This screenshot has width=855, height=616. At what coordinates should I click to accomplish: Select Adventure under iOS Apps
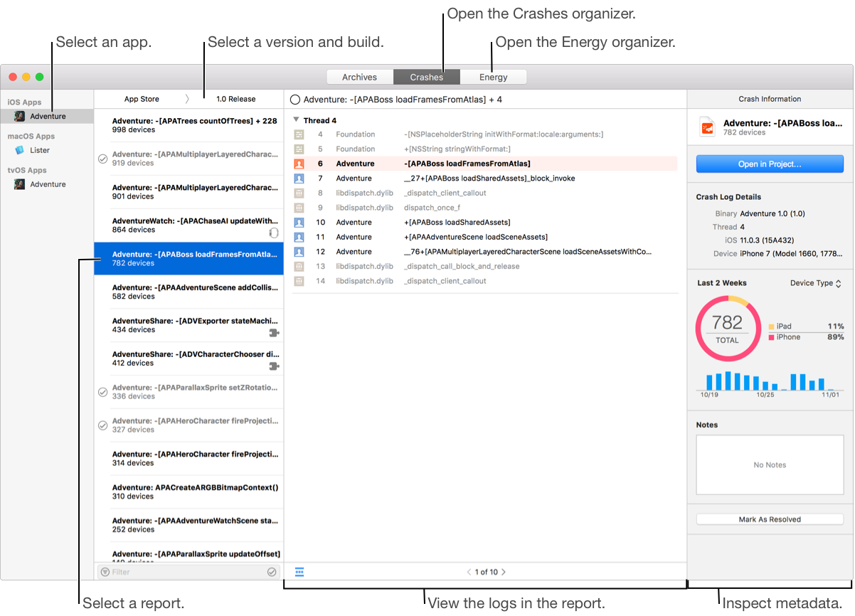(48, 116)
